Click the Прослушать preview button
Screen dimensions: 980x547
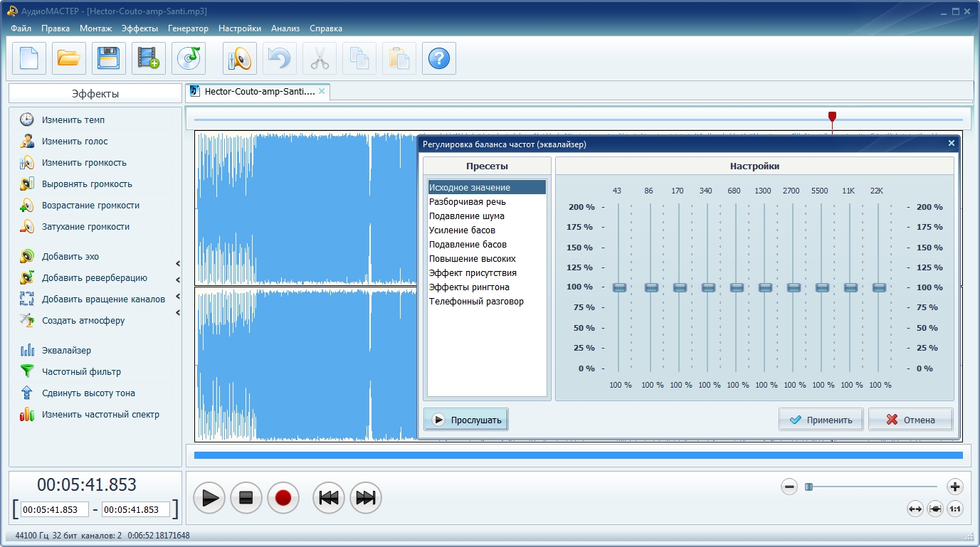466,420
